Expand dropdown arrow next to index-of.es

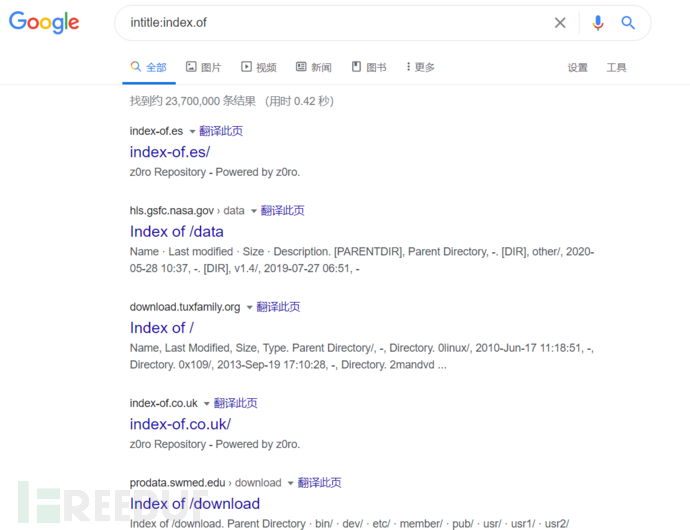(192, 131)
